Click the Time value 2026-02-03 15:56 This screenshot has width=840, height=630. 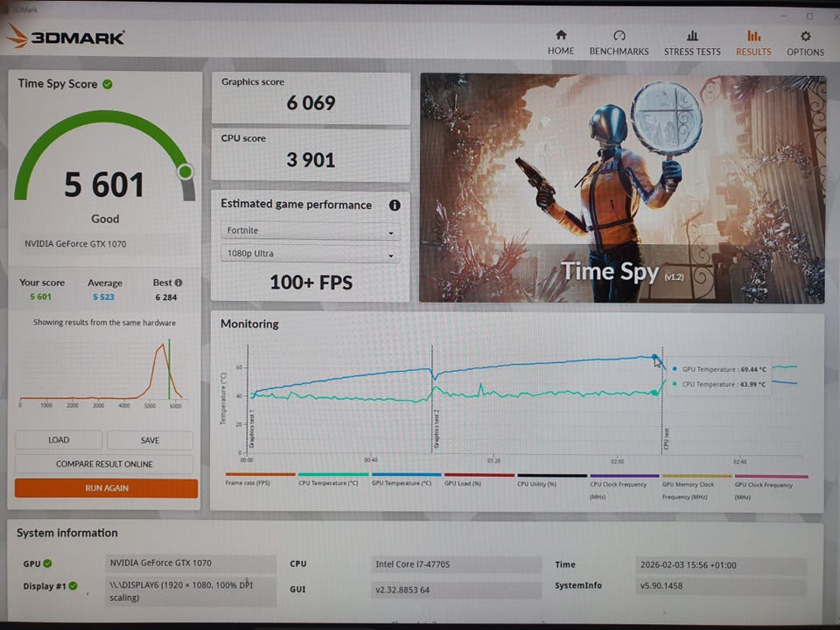720,565
